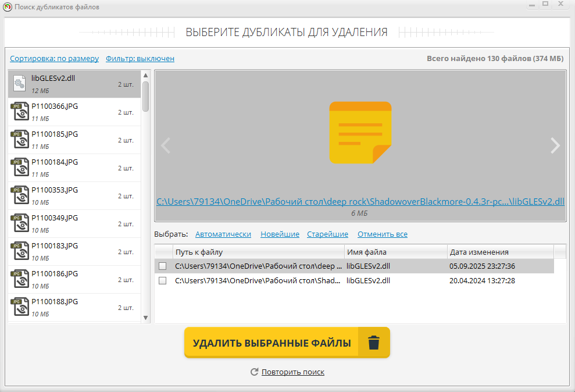Click path cell ending with deep ...
This screenshot has height=392, width=575.
pyautogui.click(x=259, y=266)
